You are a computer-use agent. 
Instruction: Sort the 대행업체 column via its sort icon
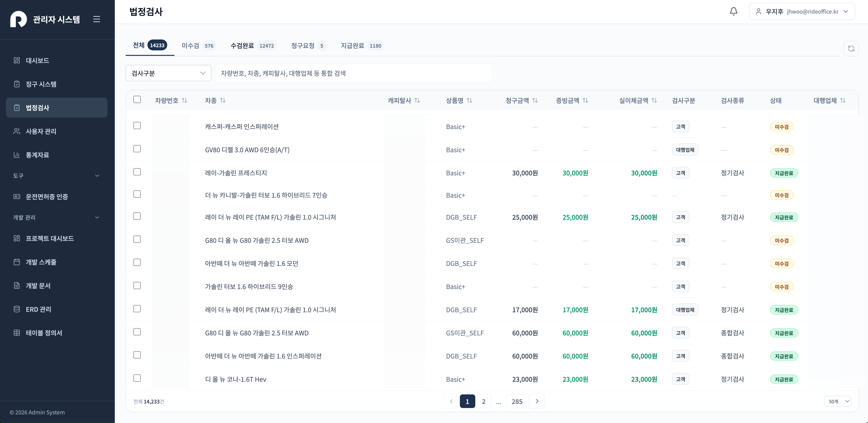pyautogui.click(x=843, y=101)
